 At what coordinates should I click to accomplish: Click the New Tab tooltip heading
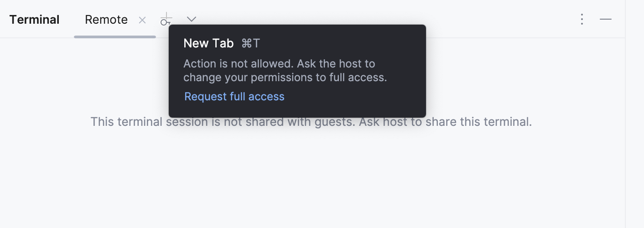pyautogui.click(x=208, y=43)
